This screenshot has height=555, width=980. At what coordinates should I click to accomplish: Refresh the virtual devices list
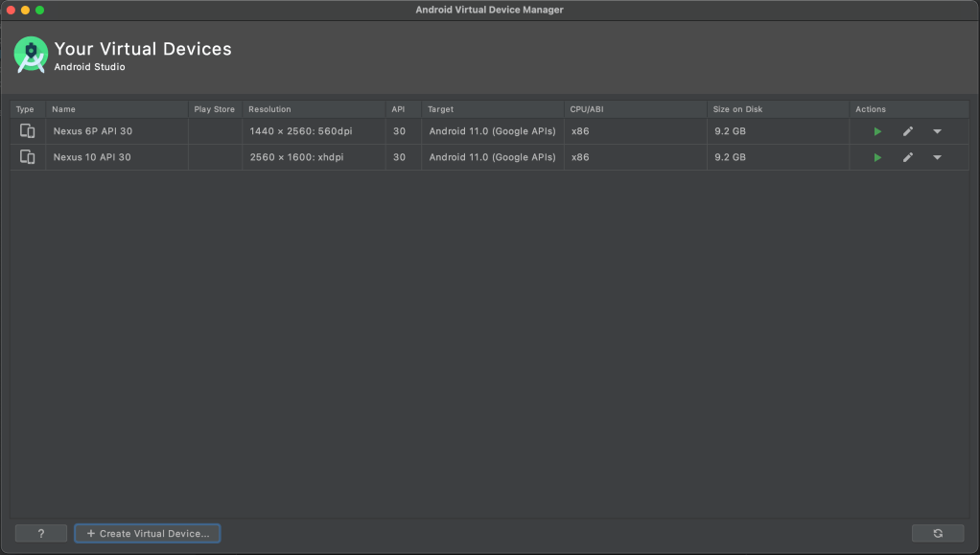click(x=937, y=533)
